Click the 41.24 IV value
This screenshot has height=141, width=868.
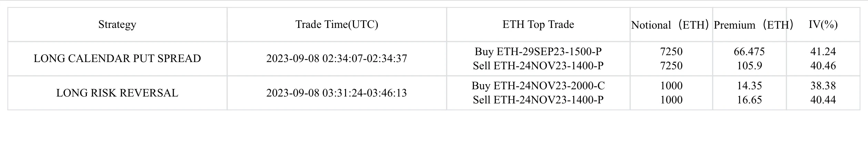tap(823, 51)
